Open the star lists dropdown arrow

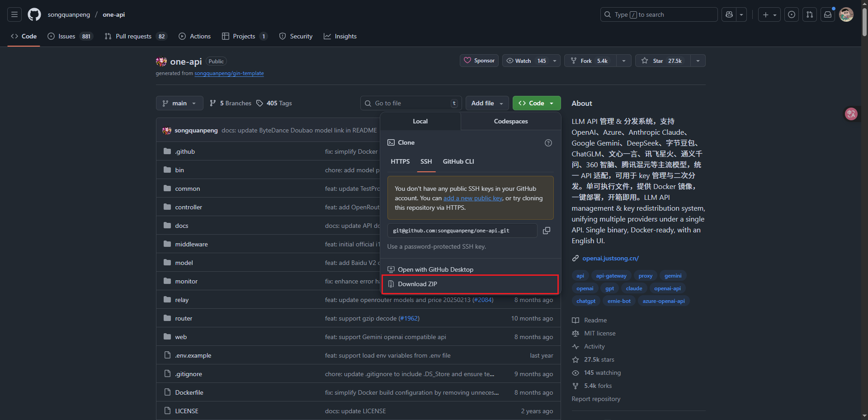click(x=698, y=61)
